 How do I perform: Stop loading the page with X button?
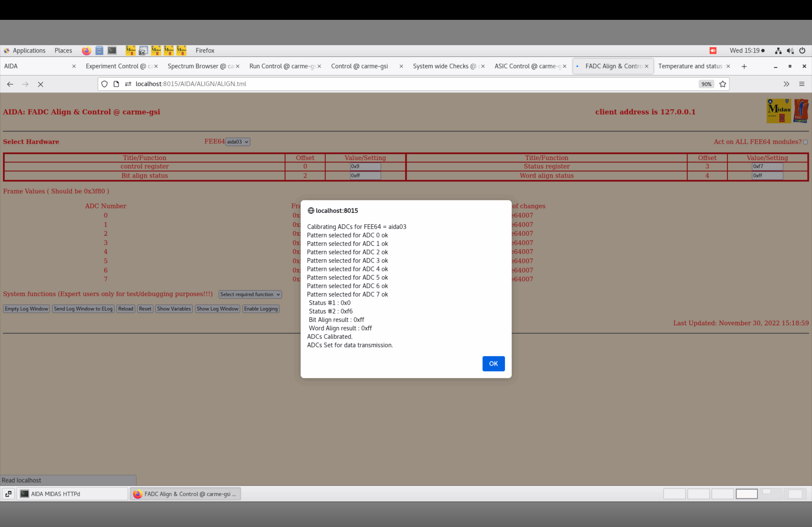[41, 84]
